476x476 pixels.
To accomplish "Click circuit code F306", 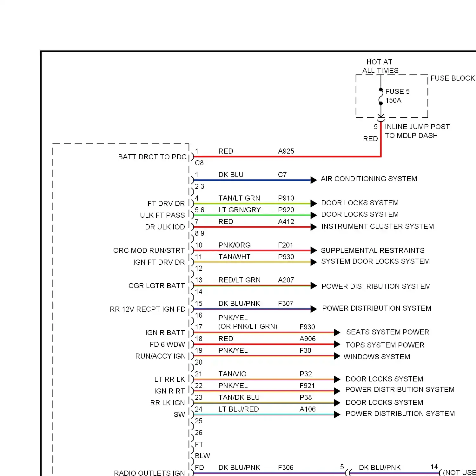I will coord(286,467).
